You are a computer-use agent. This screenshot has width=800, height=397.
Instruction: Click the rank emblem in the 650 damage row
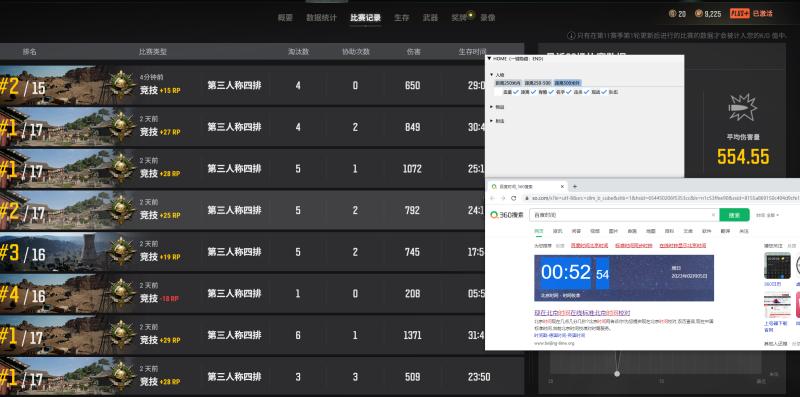pyautogui.click(x=121, y=85)
